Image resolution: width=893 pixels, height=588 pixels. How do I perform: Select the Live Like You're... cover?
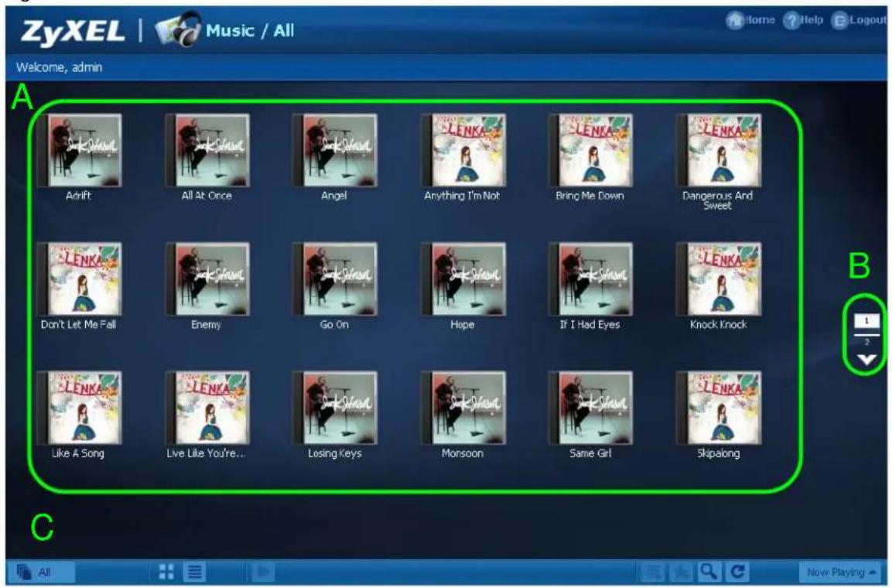click(207, 409)
